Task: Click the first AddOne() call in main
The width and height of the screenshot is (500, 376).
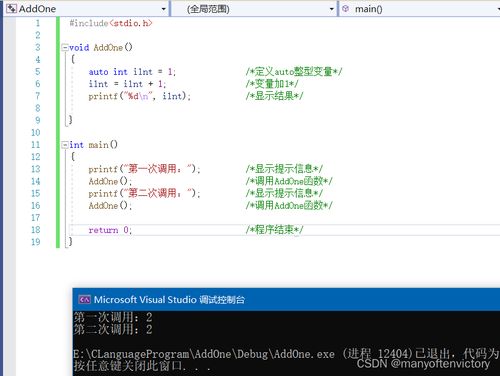Action: [x=110, y=181]
